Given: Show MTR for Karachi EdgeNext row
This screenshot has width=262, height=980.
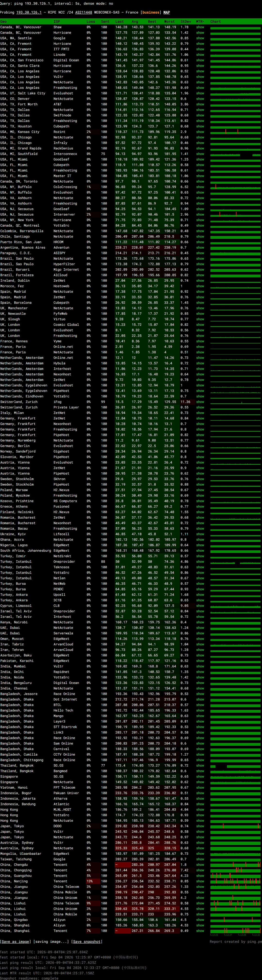Looking at the screenshot, I should (x=200, y=661).
